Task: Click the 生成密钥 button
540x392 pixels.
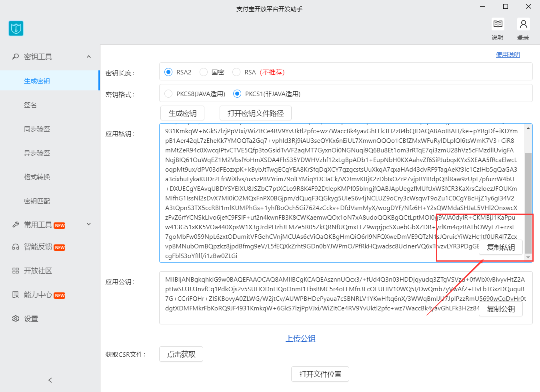Action: [182, 113]
